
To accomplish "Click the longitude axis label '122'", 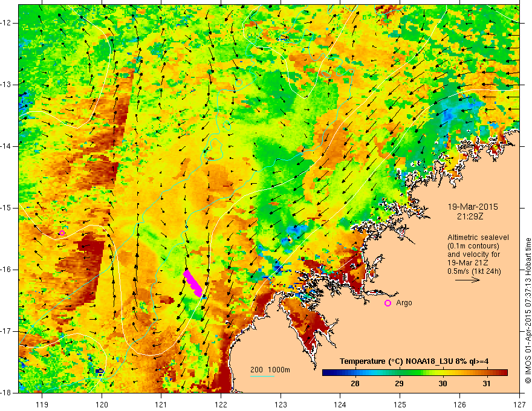I will [x=221, y=405].
